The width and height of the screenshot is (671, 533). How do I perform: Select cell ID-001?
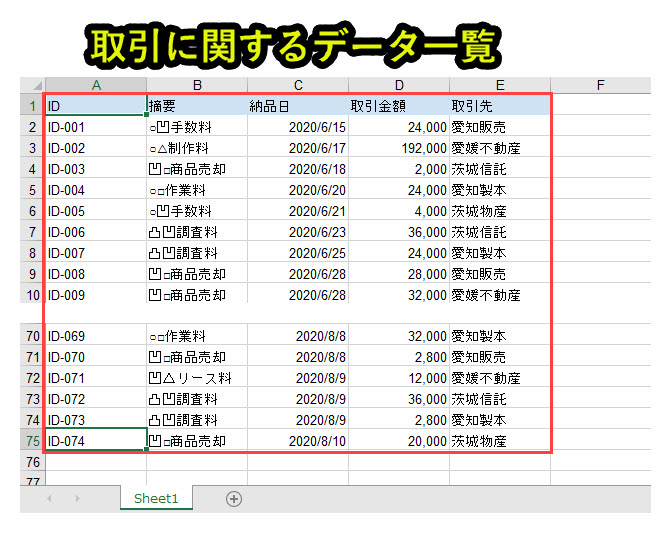click(96, 127)
